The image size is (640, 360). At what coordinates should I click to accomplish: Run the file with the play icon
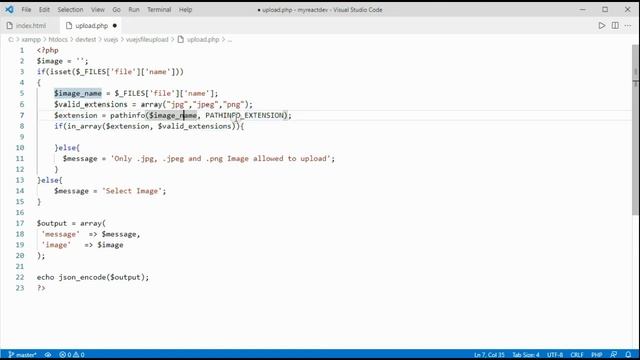point(602,26)
